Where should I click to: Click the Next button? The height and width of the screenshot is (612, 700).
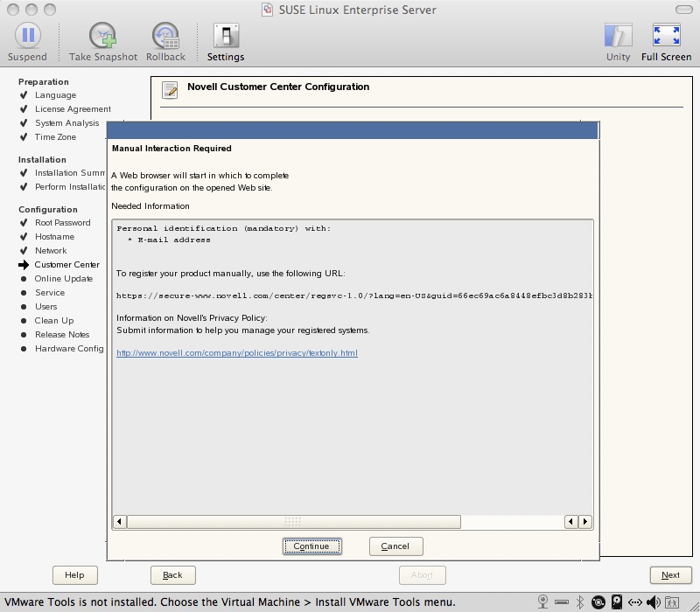pyautogui.click(x=670, y=575)
